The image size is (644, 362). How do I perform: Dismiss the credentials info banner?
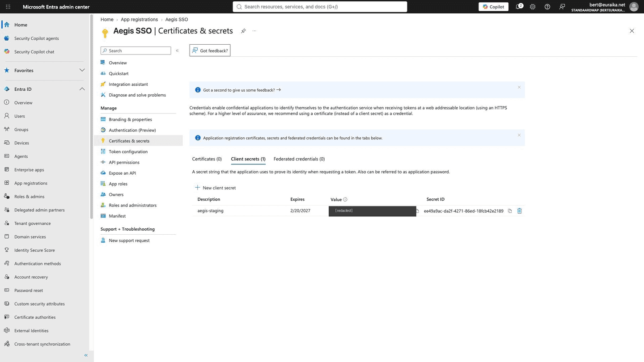(x=519, y=135)
